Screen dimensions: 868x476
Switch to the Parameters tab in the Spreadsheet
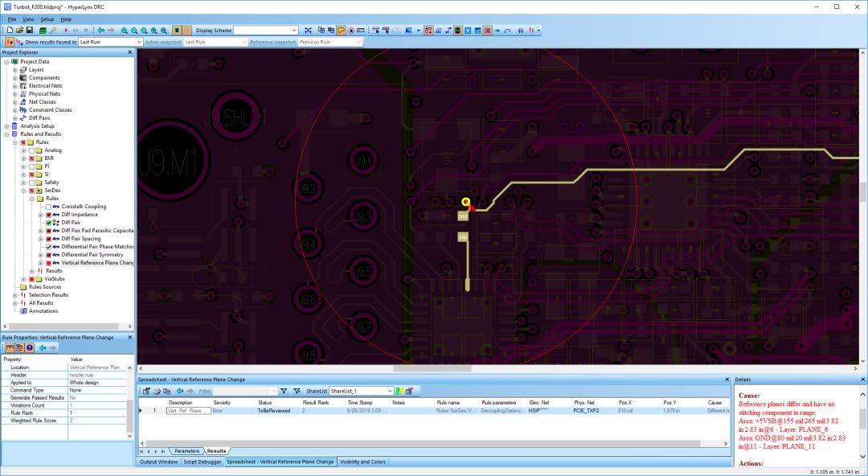(x=186, y=450)
